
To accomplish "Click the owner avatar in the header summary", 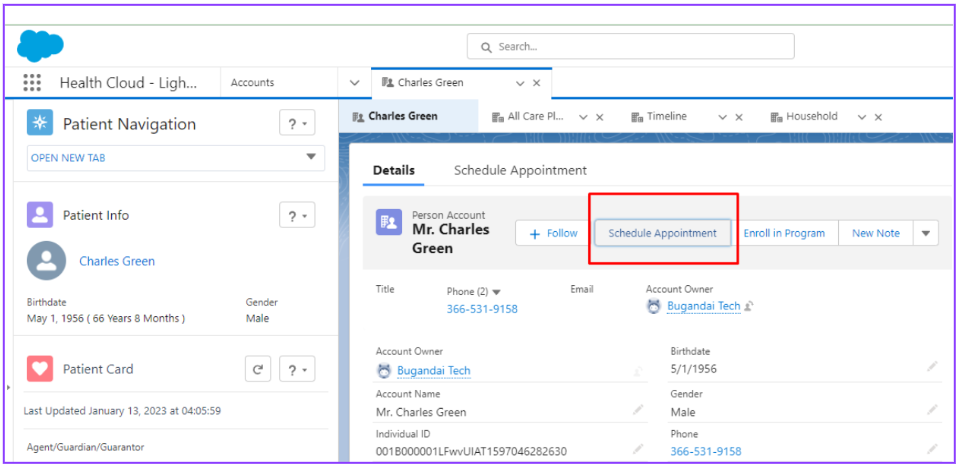I will point(654,306).
